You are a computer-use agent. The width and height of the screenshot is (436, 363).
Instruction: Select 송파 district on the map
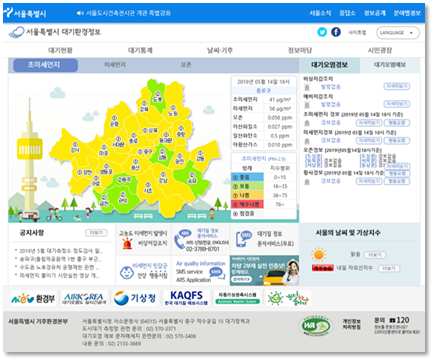pos(192,178)
